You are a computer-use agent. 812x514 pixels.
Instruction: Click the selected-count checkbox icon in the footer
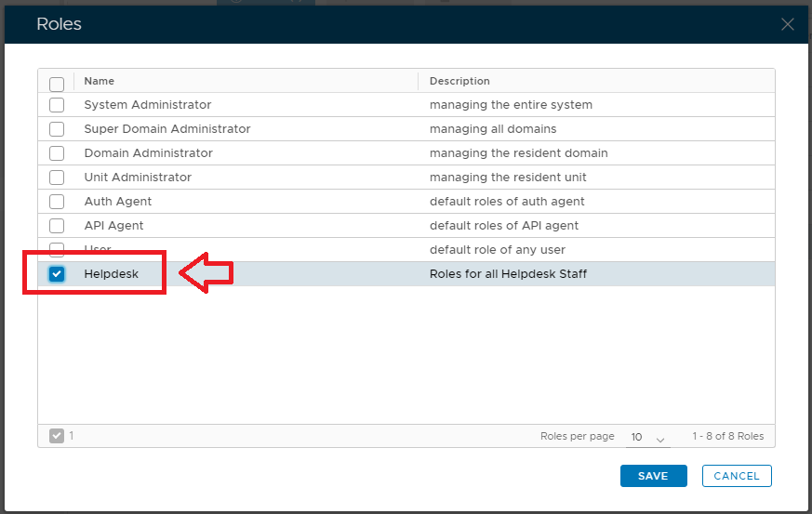tap(57, 435)
